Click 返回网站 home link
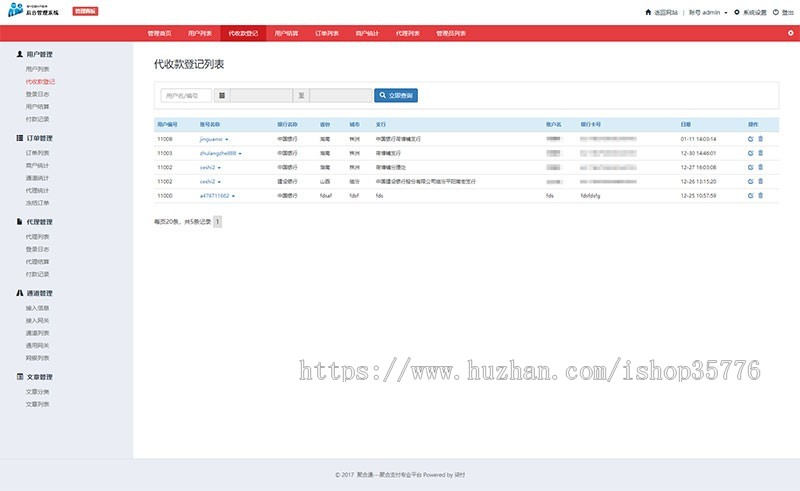 pyautogui.click(x=662, y=13)
